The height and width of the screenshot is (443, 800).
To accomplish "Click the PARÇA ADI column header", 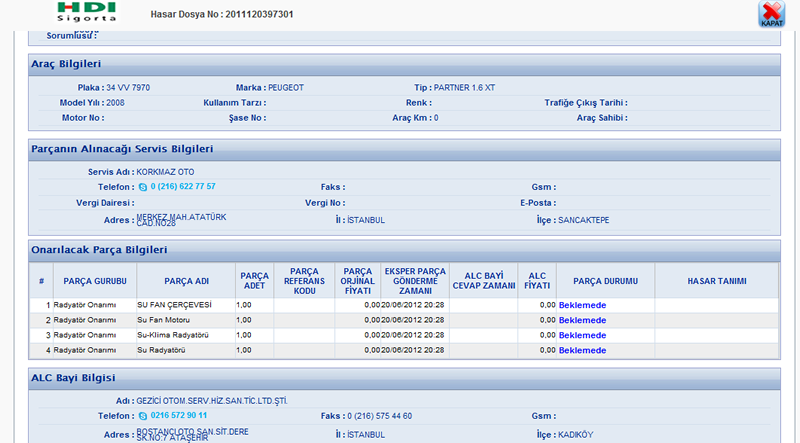I will tap(185, 281).
